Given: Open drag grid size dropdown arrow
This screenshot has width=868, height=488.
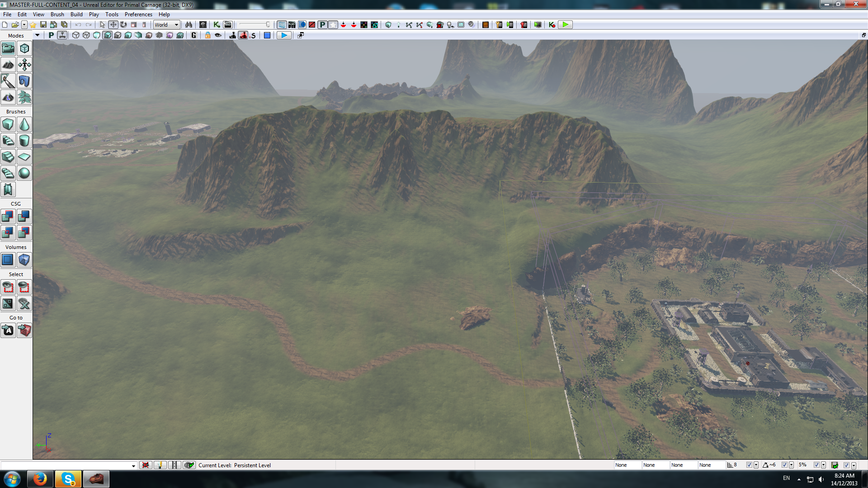Looking at the screenshot, I should pos(756,465).
